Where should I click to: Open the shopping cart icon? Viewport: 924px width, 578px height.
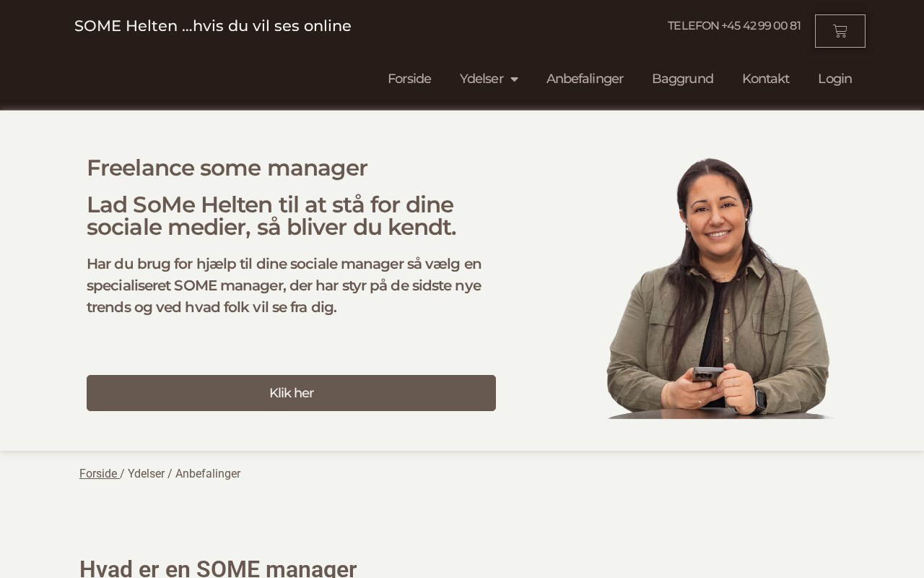(840, 31)
